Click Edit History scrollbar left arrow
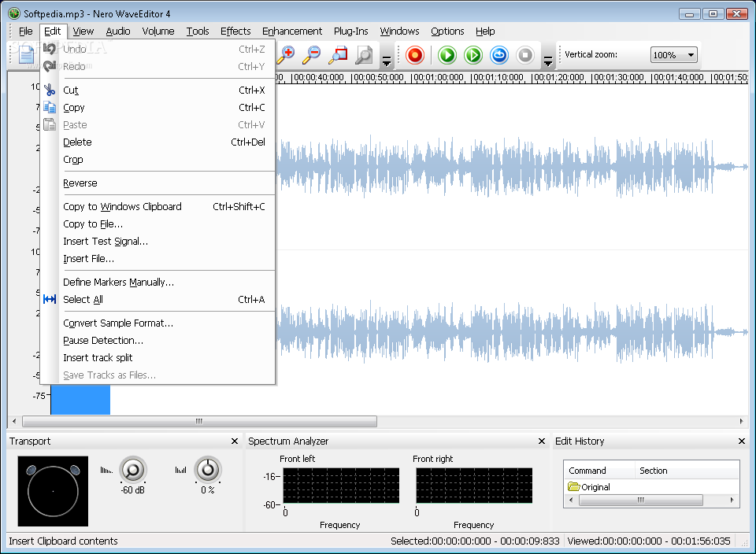The height and width of the screenshot is (554, 756). [572, 500]
